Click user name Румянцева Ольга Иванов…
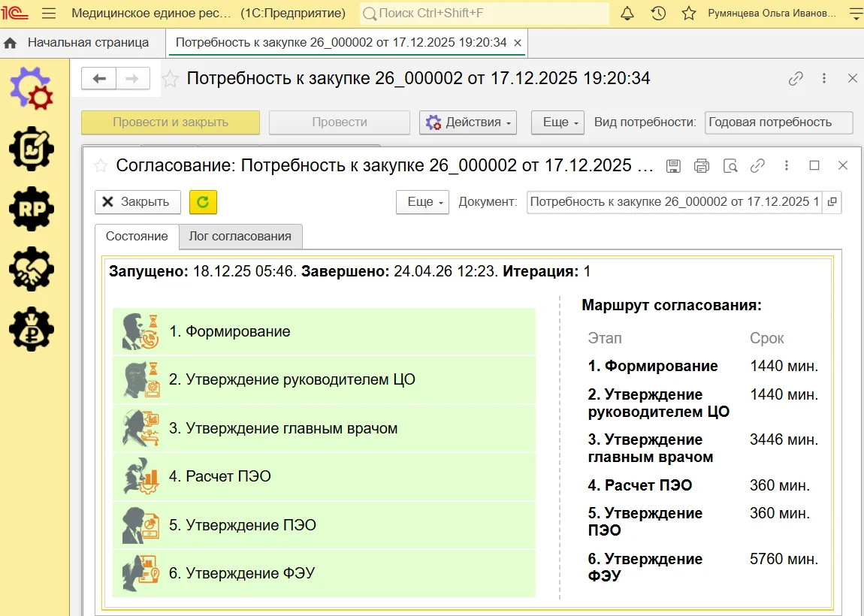This screenshot has height=616, width=864. [772, 14]
